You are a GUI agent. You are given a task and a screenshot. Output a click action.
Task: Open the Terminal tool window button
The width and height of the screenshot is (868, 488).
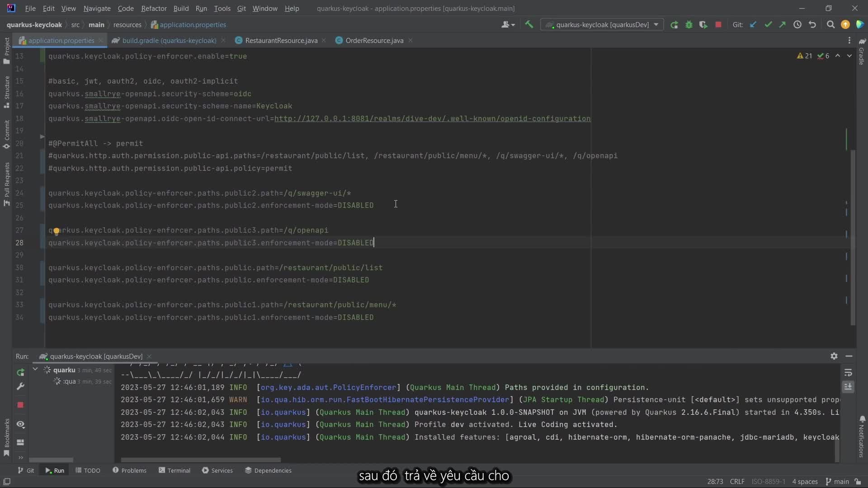point(174,470)
